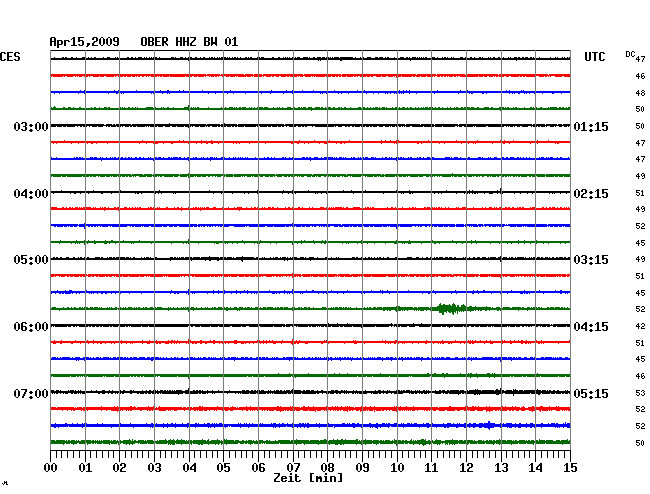Click the UTC column header

(594, 57)
